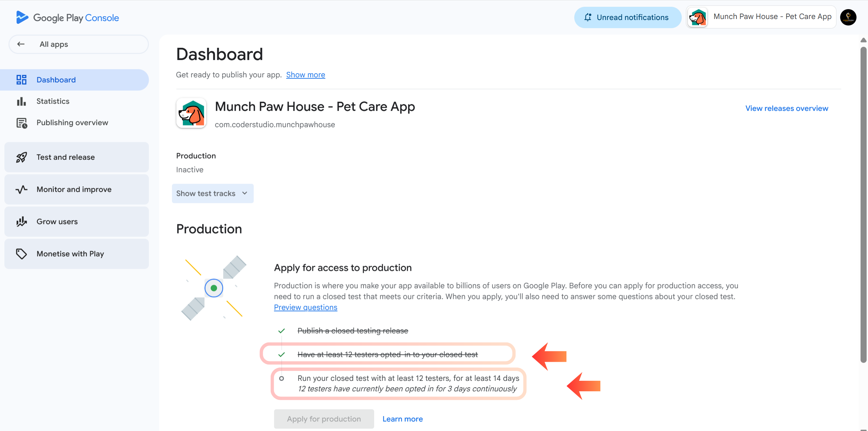Open the Munch Paw House app switcher
868x431 pixels.
coord(760,17)
